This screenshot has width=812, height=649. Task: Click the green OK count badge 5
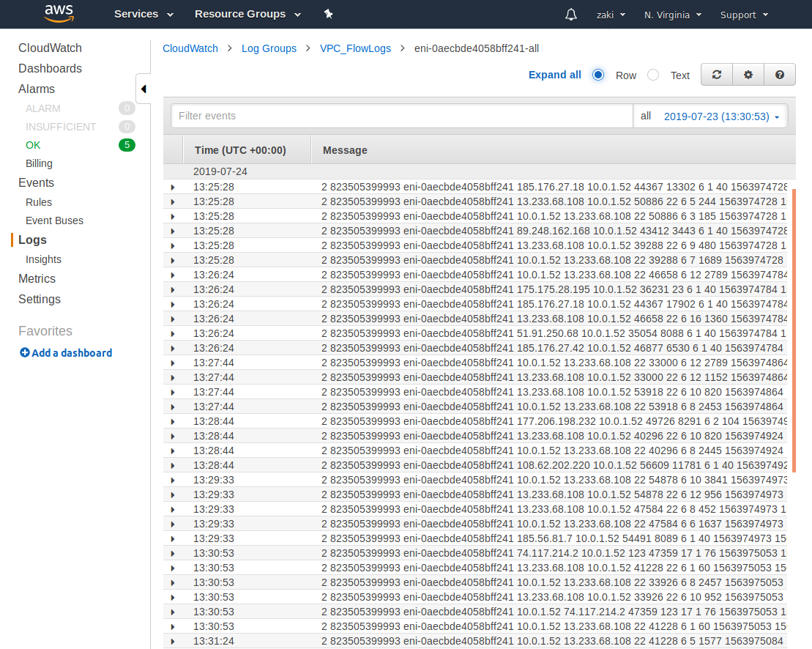[x=127, y=145]
